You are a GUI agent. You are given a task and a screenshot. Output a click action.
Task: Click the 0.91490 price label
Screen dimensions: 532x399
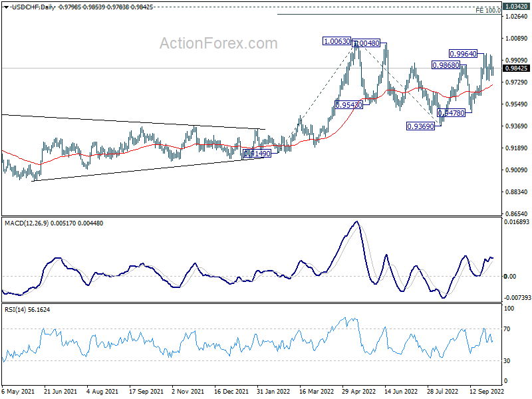pyautogui.click(x=257, y=154)
